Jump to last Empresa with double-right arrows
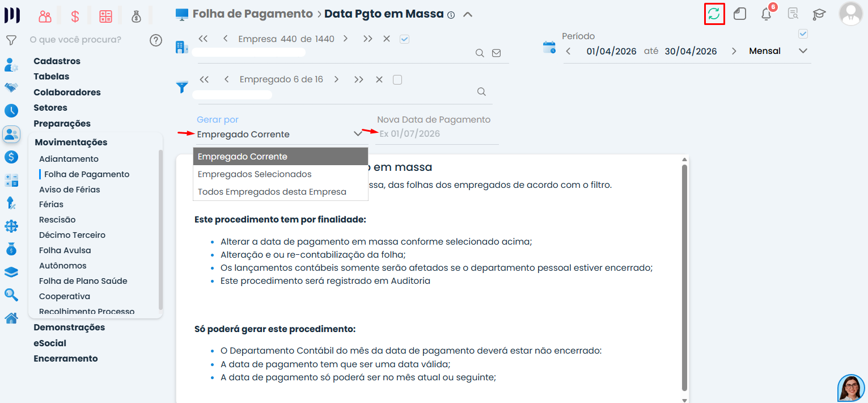868x403 pixels. coord(367,39)
